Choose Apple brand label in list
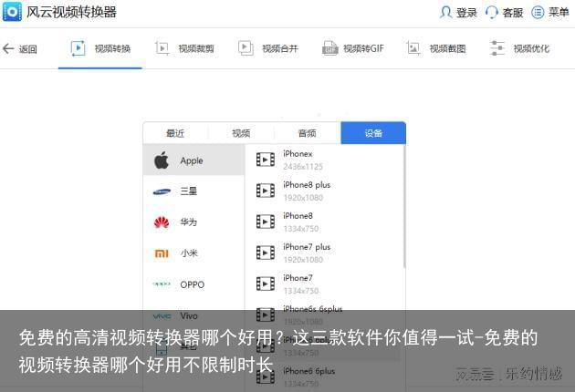The width and height of the screenshot is (575, 392). pyautogui.click(x=192, y=160)
